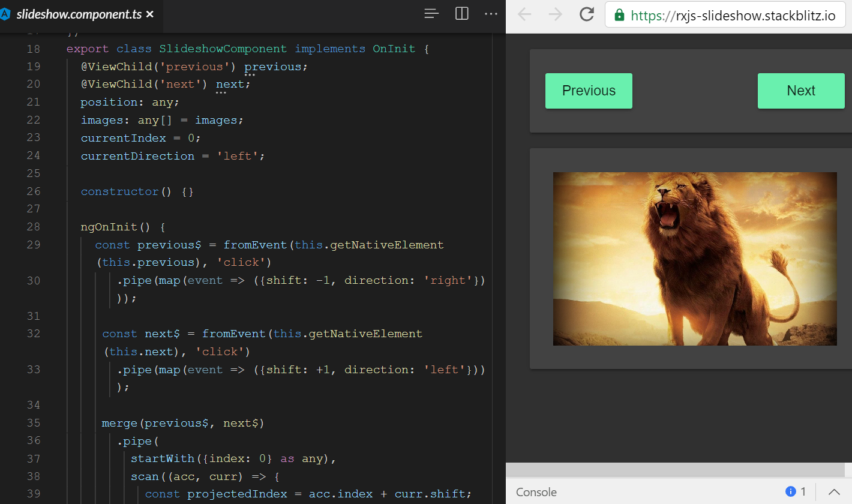The width and height of the screenshot is (852, 504).
Task: Click the Console label in bottom bar
Action: click(536, 492)
